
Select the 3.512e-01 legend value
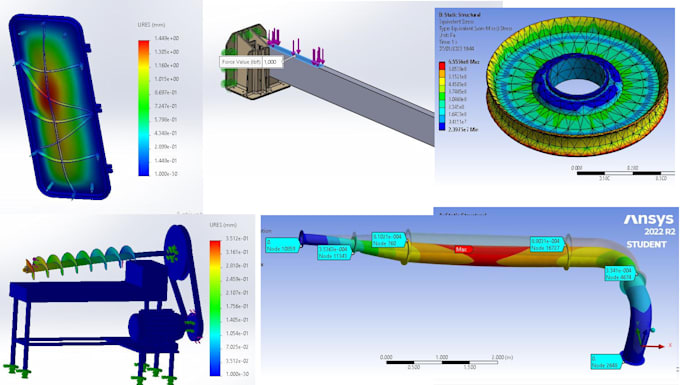click(237, 238)
